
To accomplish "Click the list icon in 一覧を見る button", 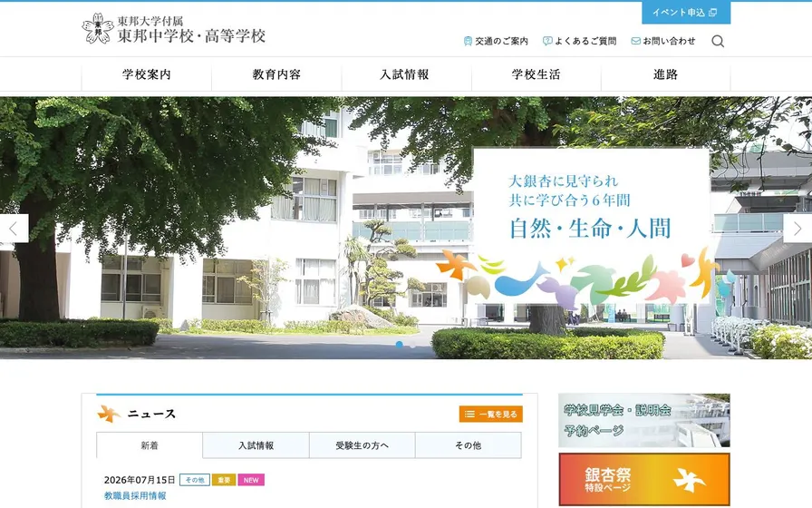I will (x=469, y=415).
